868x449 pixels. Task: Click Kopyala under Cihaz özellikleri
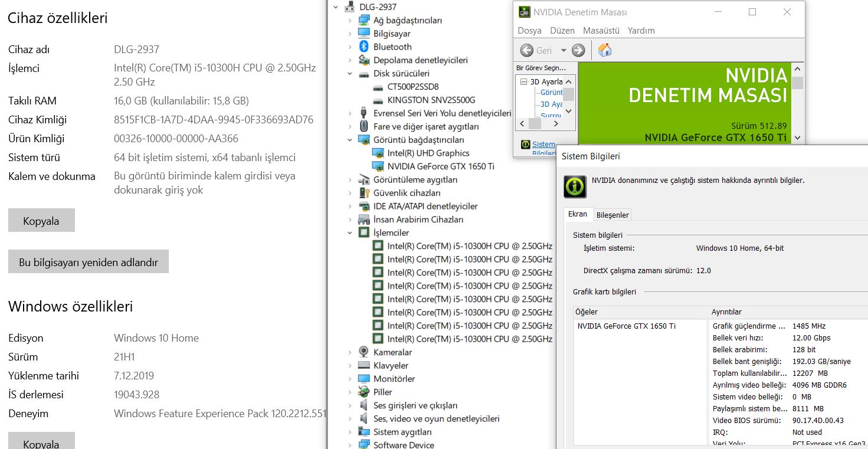pyautogui.click(x=41, y=221)
